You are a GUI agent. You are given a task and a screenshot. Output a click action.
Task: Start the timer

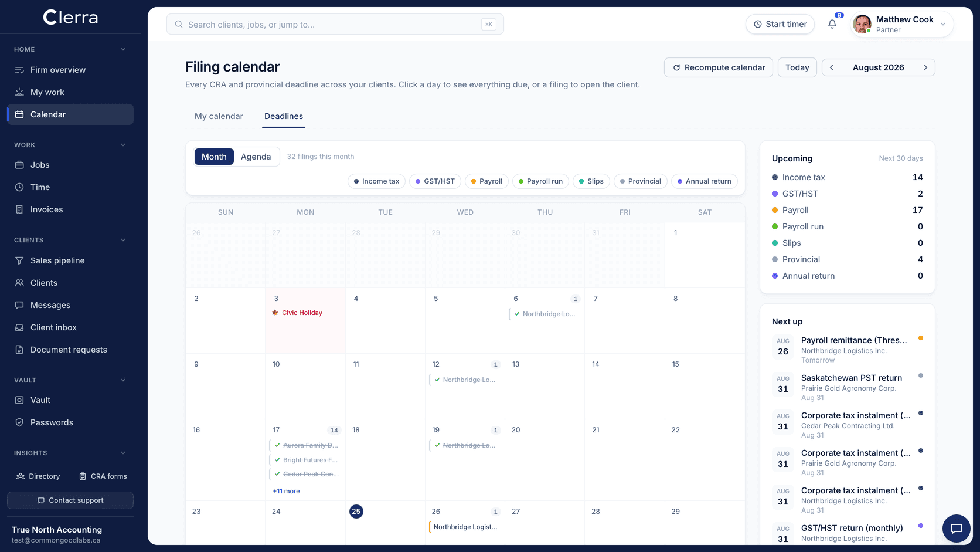pyautogui.click(x=780, y=24)
